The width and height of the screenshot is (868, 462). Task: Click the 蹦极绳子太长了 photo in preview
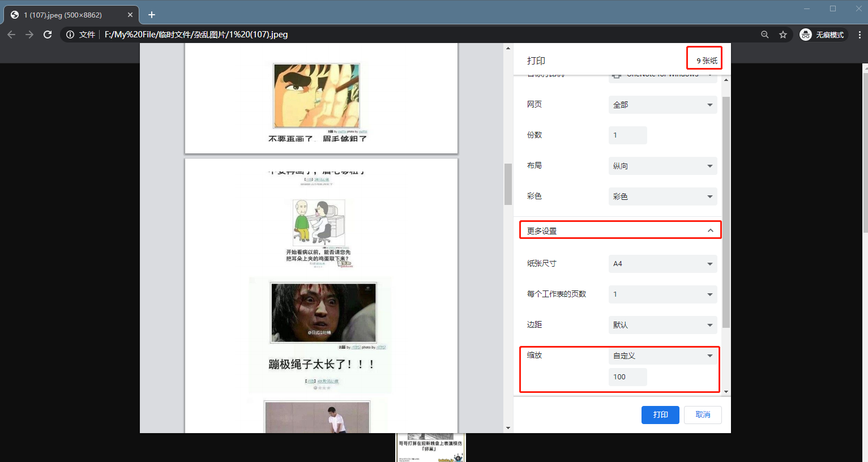[x=323, y=313]
